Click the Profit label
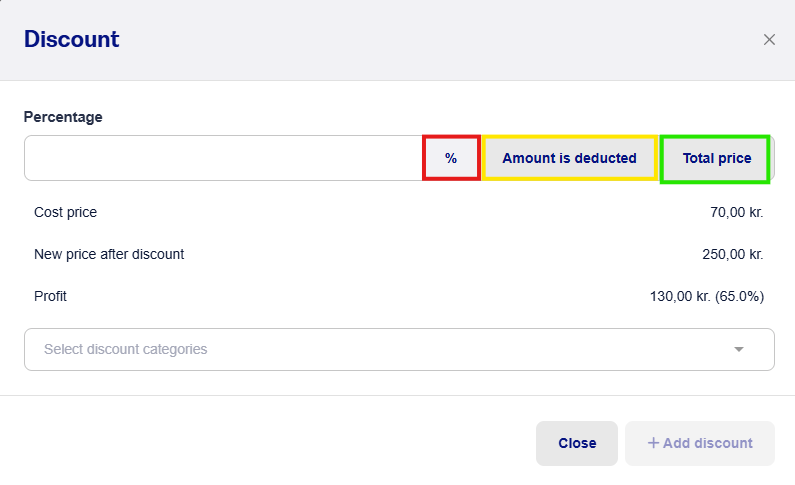The height and width of the screenshot is (485, 795). pos(50,296)
